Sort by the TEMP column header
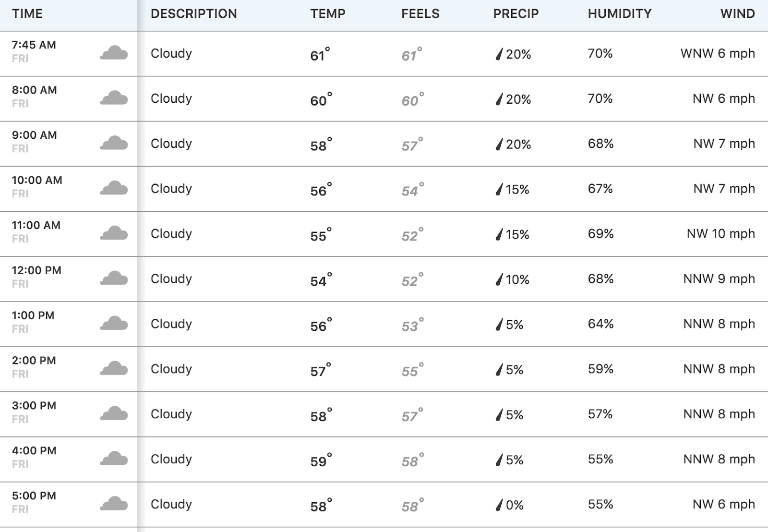The image size is (768, 532). pos(328,13)
